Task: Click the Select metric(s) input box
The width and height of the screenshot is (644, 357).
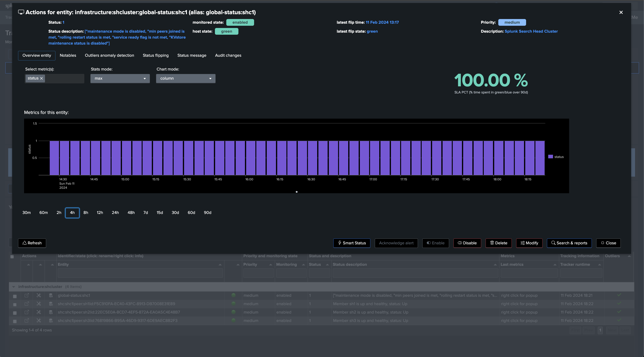Action: (x=65, y=79)
